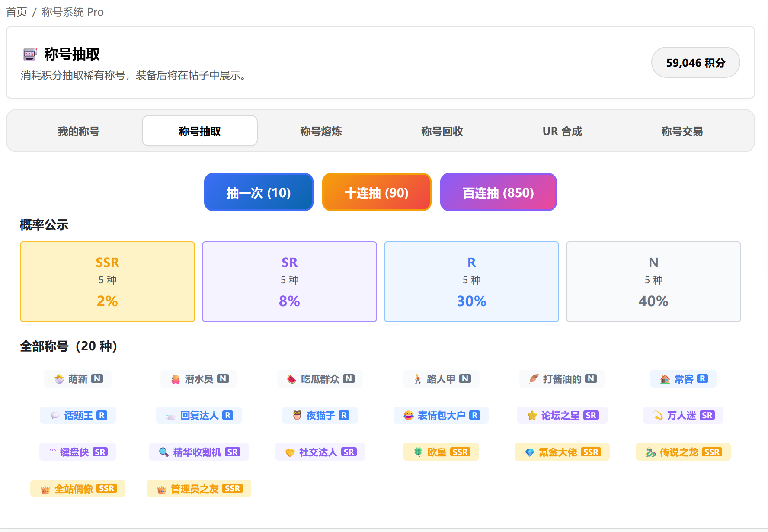Click the 十连抽 (90) button
768x532 pixels.
pyautogui.click(x=377, y=192)
